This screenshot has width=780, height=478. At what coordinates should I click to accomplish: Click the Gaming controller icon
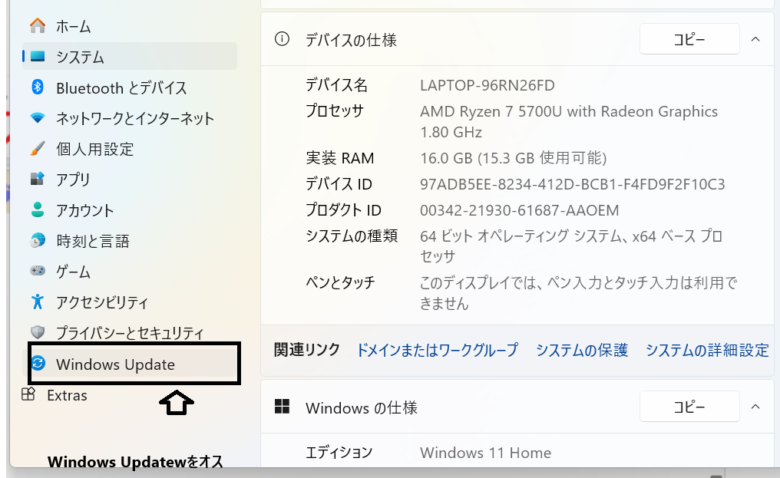click(x=38, y=272)
